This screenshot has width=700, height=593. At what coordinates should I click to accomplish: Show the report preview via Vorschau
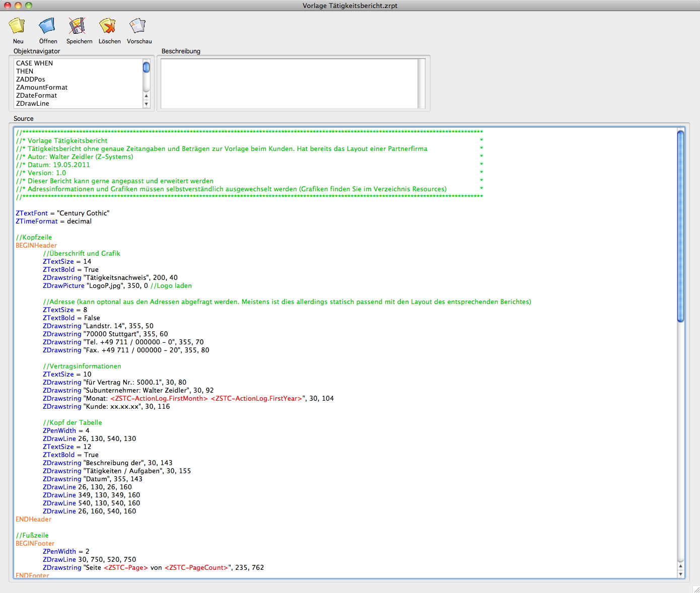pyautogui.click(x=137, y=26)
